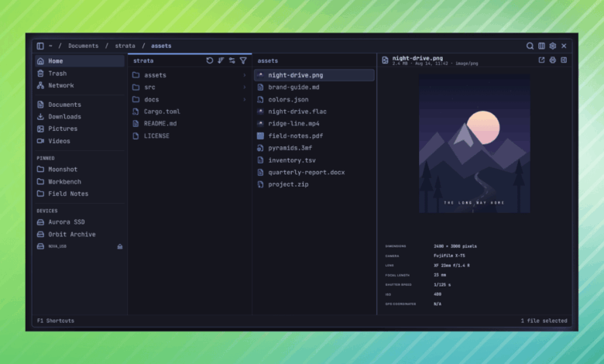Screen dimensions: 604x364
Task: Click the image file icon in preview header
Action: point(385,60)
